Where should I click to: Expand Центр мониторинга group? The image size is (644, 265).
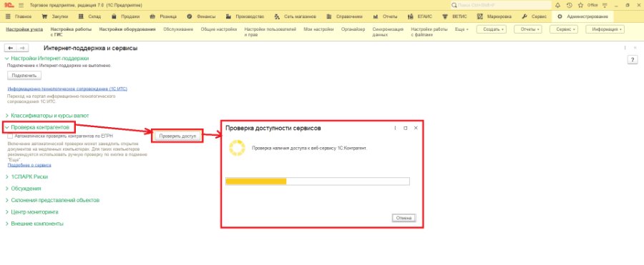point(34,212)
